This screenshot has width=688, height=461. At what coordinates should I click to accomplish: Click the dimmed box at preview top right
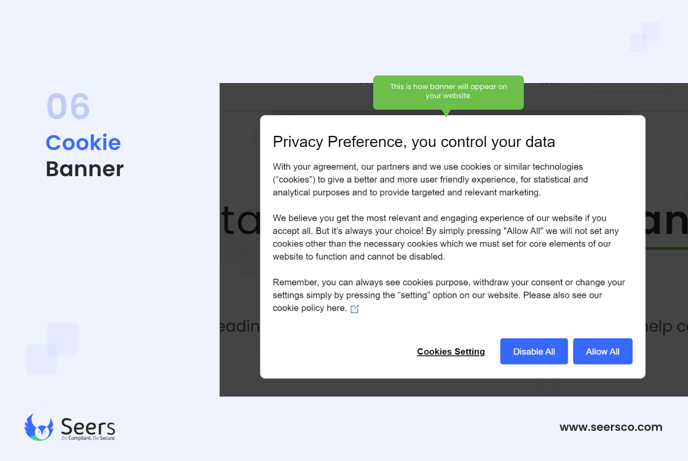630,87
